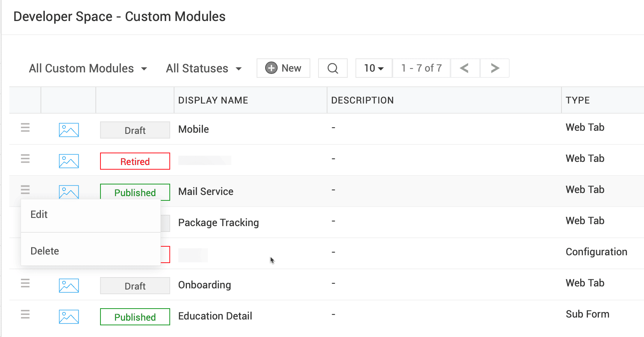Click hamburger icon on Retired Web Tab row
Viewport: 644px width, 337px height.
pos(25,159)
